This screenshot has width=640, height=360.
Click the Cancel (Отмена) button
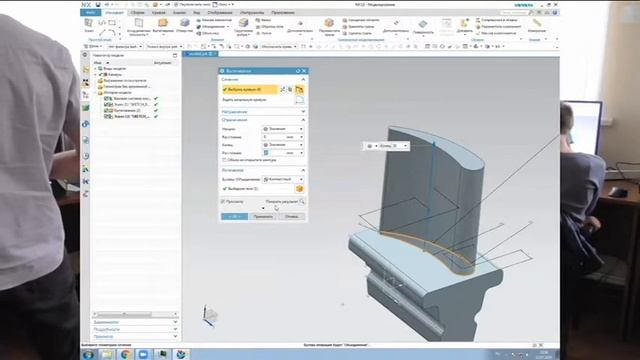pos(291,216)
